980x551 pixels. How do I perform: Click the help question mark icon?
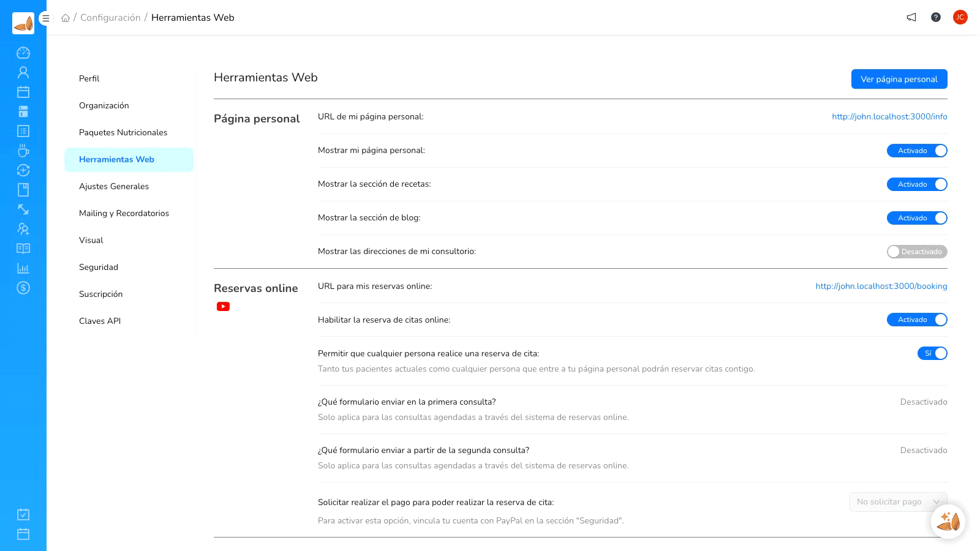(x=936, y=17)
